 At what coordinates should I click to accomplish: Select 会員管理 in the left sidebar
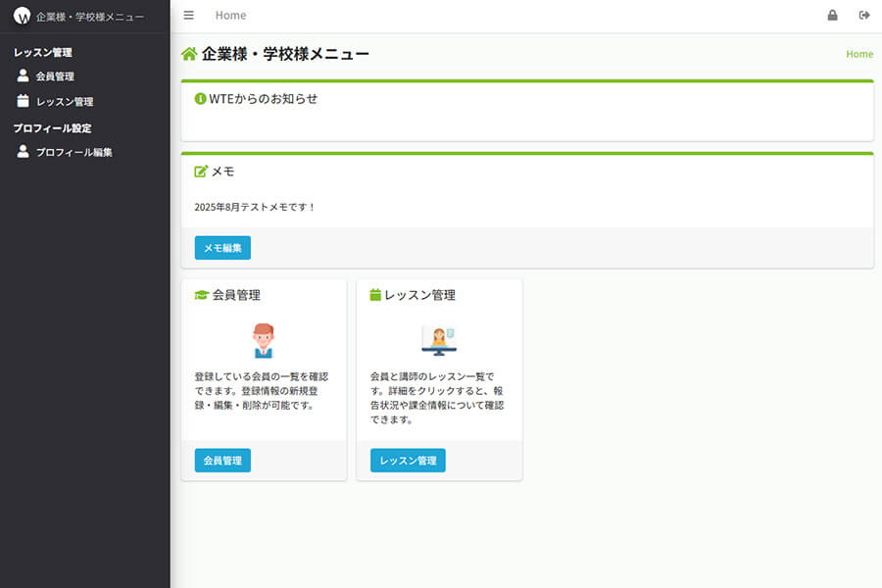(54, 75)
